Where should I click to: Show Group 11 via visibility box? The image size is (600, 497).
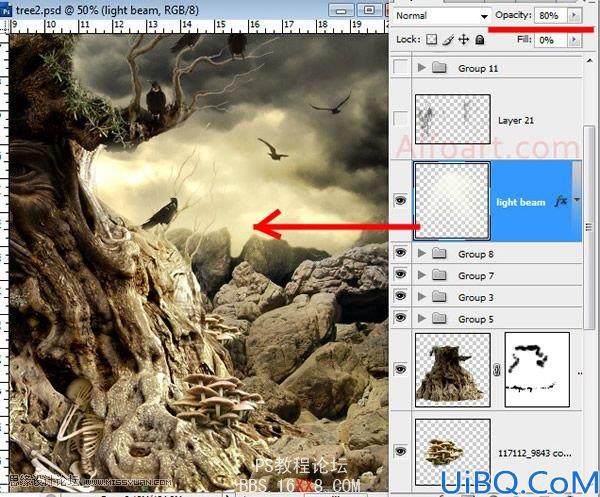click(400, 67)
